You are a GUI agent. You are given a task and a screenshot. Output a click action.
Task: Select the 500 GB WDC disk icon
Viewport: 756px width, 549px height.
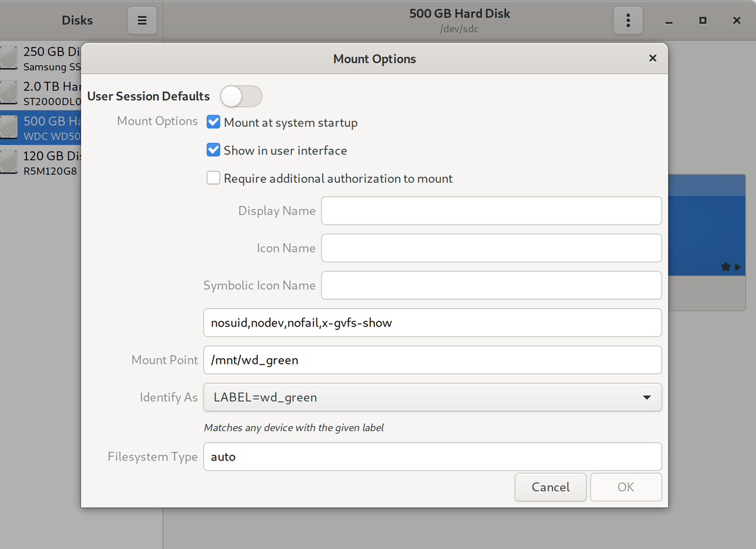tap(8, 127)
